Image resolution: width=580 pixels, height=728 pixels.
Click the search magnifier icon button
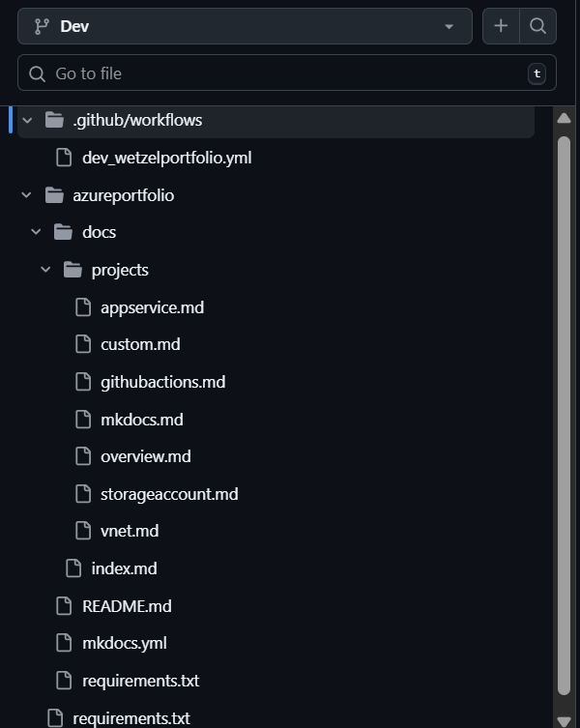point(538,26)
